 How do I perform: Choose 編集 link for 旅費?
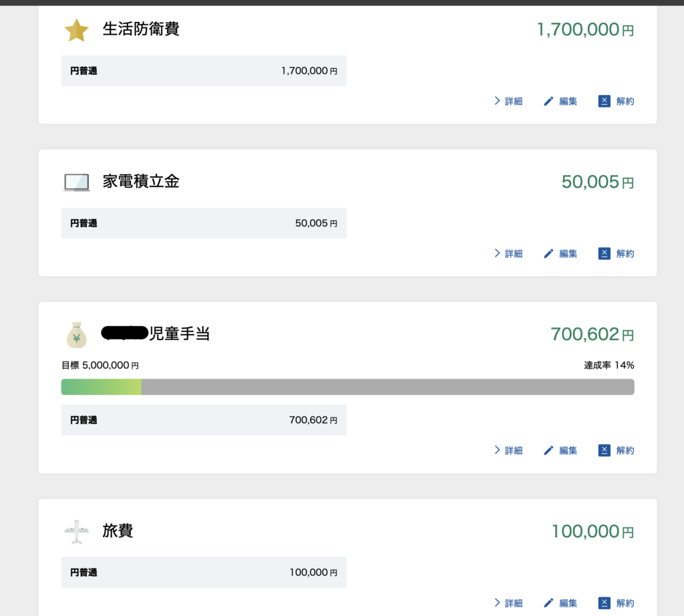(x=567, y=603)
